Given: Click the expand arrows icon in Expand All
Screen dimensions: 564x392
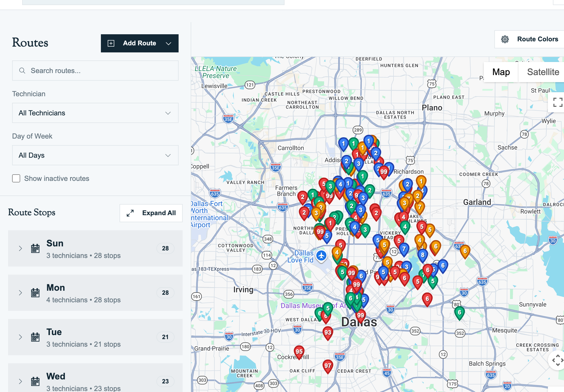Looking at the screenshot, I should click(x=130, y=213).
